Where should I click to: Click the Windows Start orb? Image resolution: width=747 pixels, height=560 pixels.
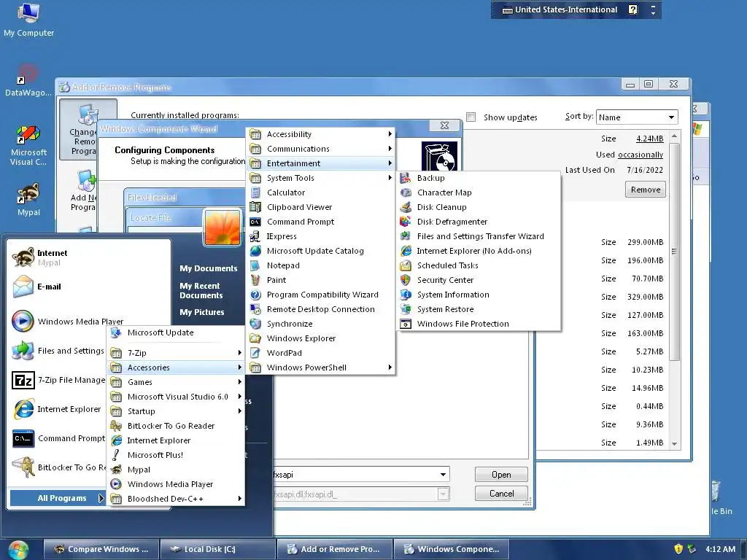[x=18, y=550]
